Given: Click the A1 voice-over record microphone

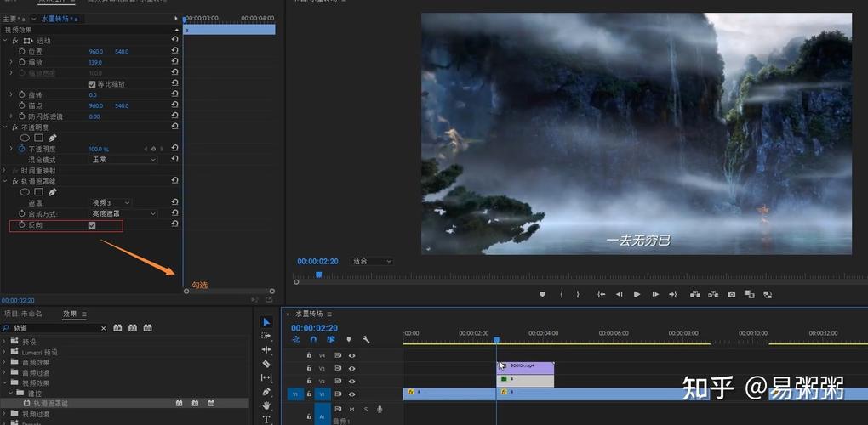Looking at the screenshot, I should 380,409.
